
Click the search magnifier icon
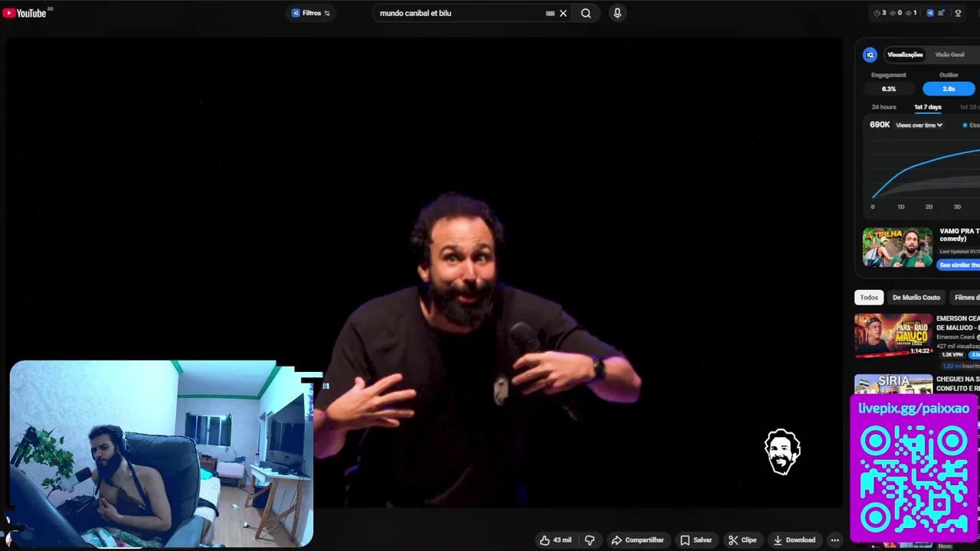586,13
